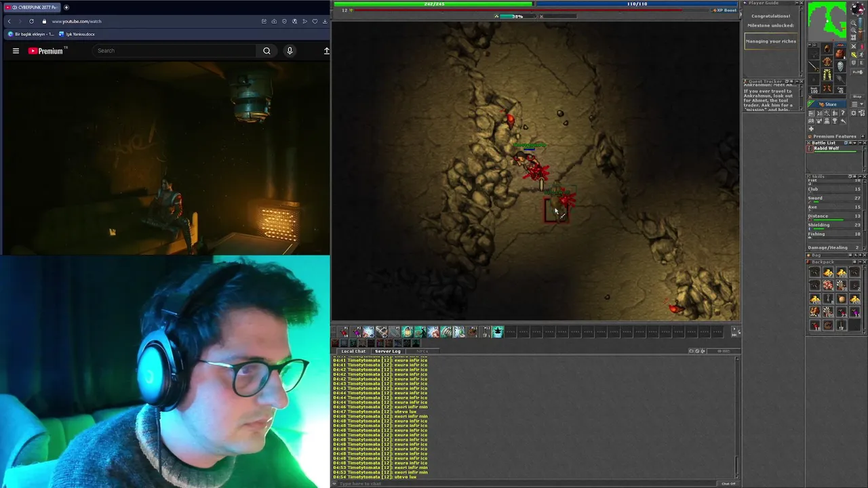The image size is (868, 488).
Task: Click the Stop action button
Action: 857,96
